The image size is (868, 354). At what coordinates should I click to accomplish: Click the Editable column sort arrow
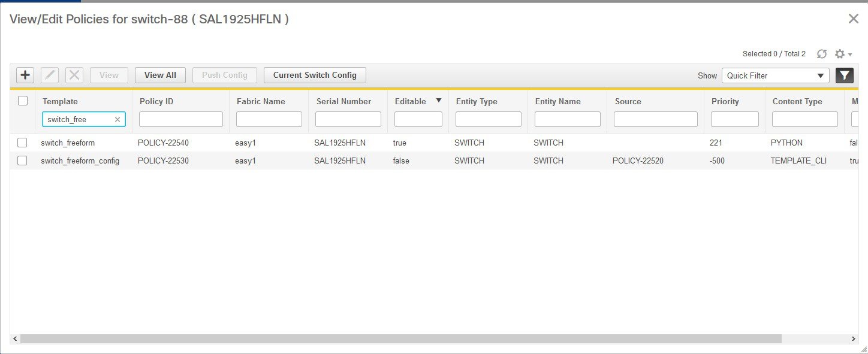(439, 101)
